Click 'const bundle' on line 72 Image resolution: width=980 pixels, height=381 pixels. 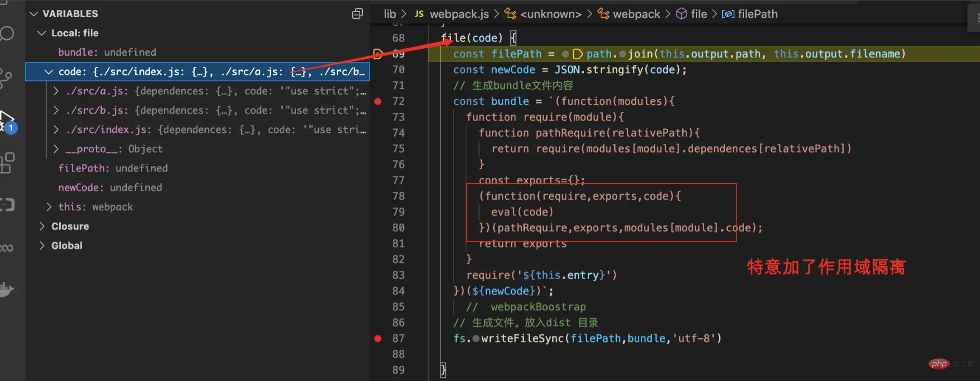(x=491, y=101)
